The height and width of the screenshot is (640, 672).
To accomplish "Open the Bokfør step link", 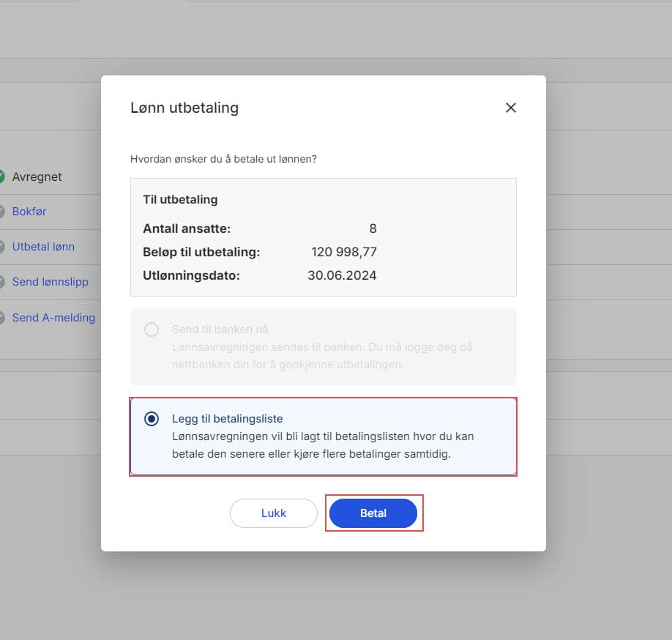I will (29, 212).
